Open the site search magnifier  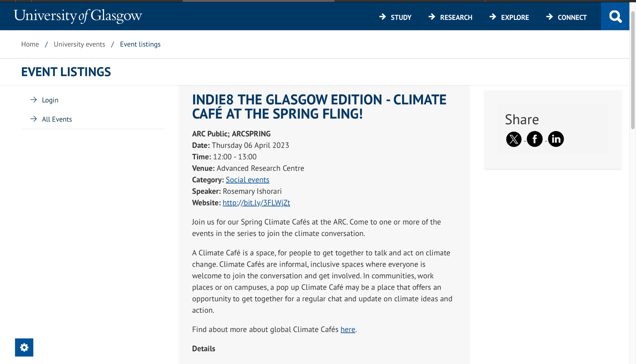click(615, 16)
